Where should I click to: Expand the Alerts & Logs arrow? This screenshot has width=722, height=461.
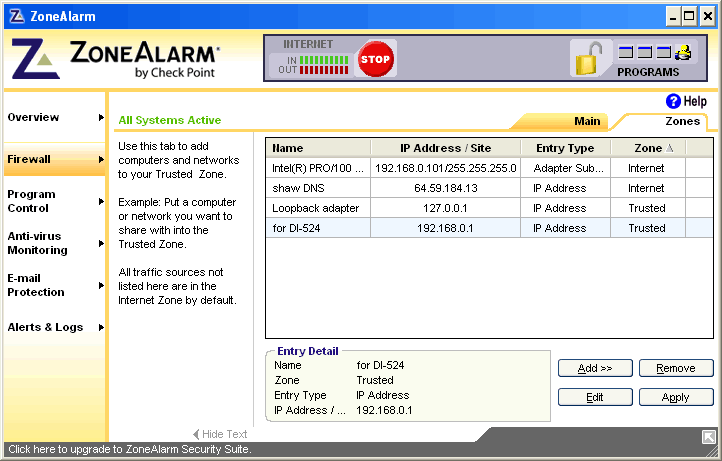[101, 327]
